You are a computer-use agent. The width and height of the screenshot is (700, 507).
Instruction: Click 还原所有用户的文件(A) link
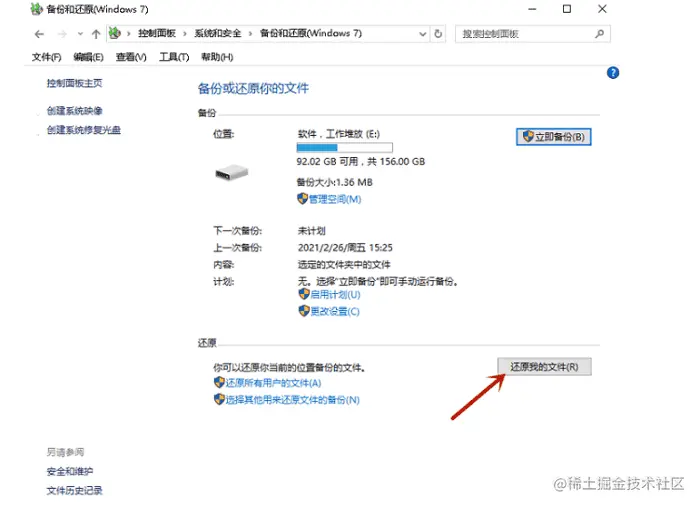click(x=273, y=383)
